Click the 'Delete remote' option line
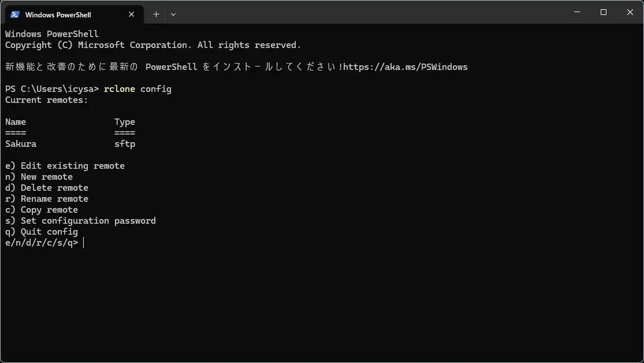 click(x=47, y=188)
